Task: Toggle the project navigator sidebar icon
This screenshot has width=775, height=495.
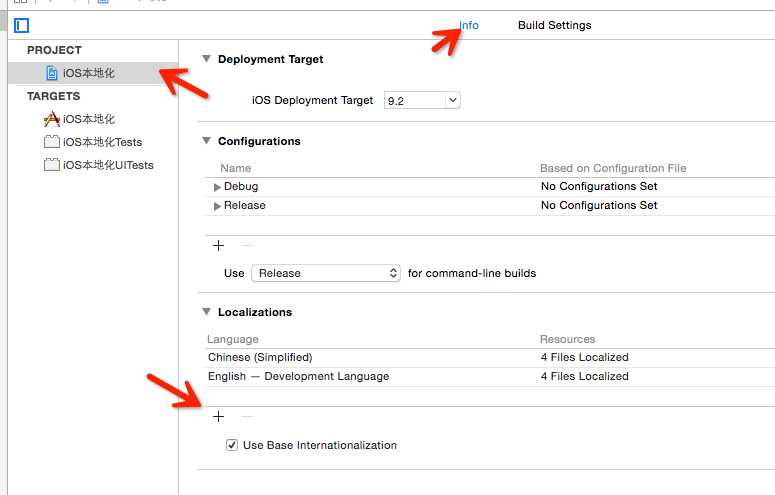Action: pyautogui.click(x=21, y=25)
